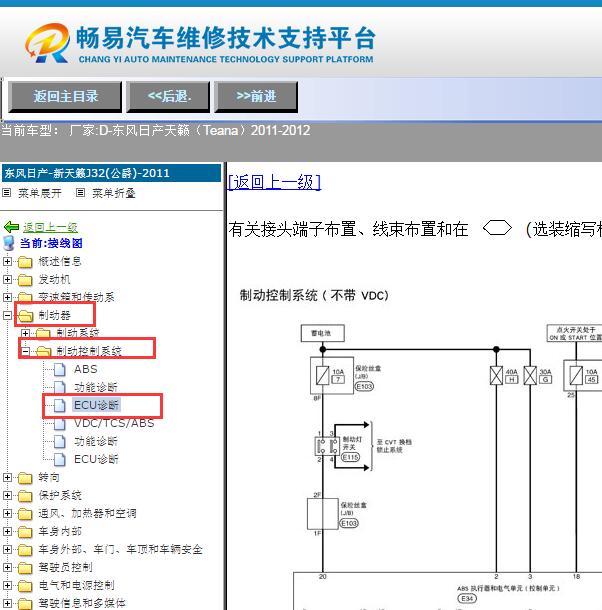
Task: Expand the 电气和电源控制 folder
Action: click(x=7, y=585)
